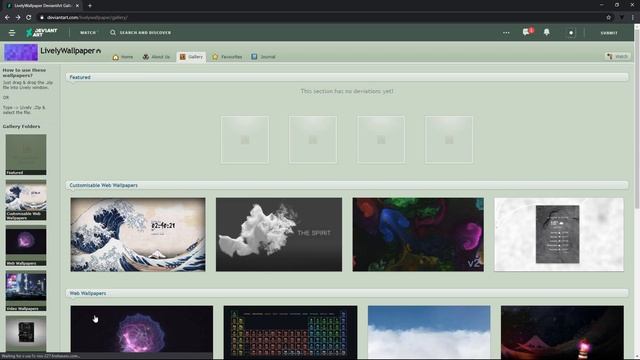Open the notifications bell
Viewport: 640px width, 360px height.
(x=547, y=32)
